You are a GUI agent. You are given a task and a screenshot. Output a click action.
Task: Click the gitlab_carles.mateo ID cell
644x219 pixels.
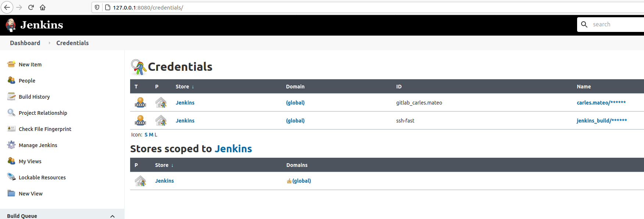coord(419,103)
